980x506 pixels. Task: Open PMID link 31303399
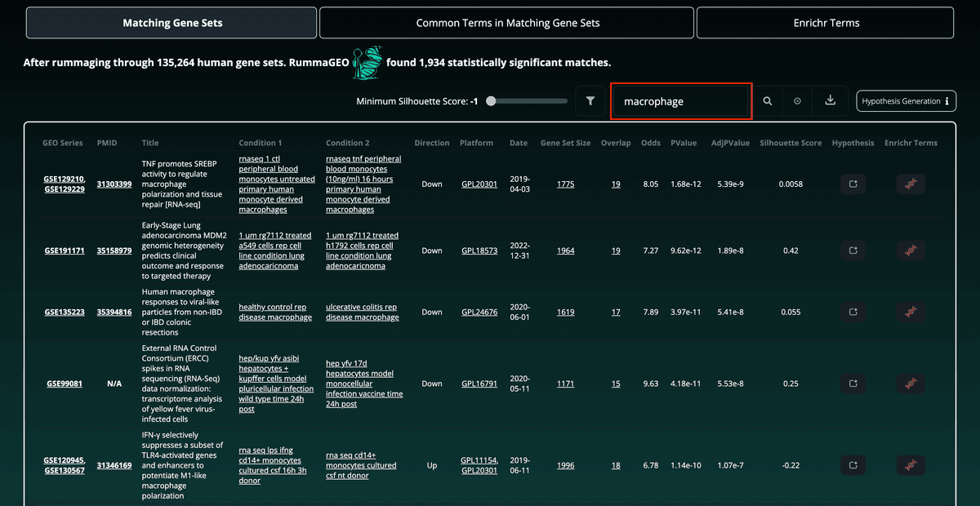(114, 184)
